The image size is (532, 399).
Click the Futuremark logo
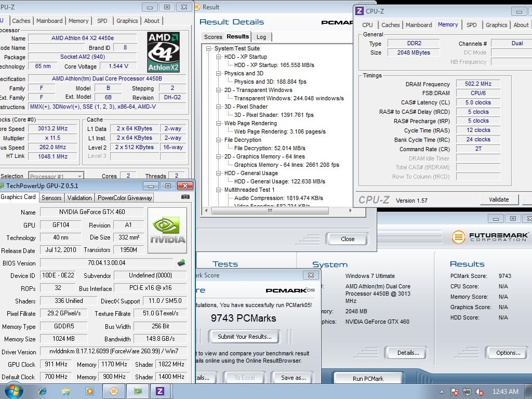(489, 236)
